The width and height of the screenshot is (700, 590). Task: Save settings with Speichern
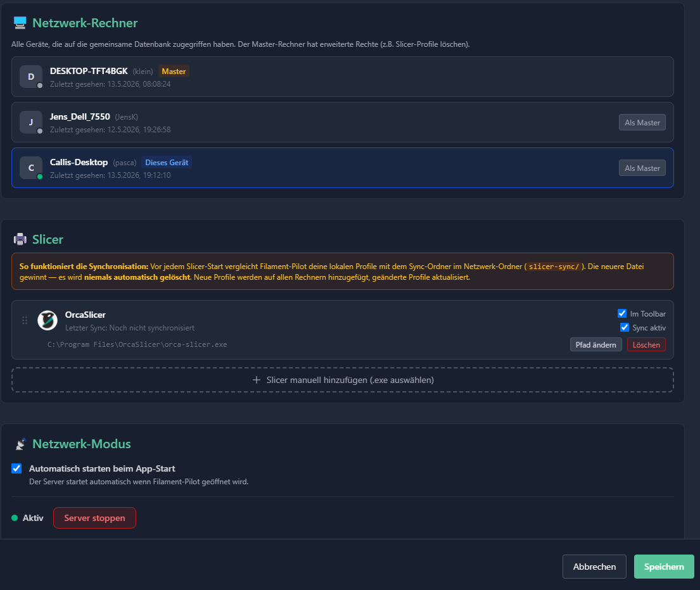click(x=664, y=567)
